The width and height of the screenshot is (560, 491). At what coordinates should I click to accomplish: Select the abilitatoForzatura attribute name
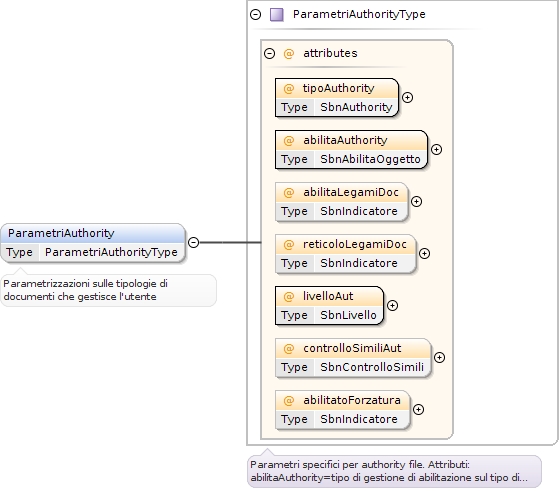352,400
